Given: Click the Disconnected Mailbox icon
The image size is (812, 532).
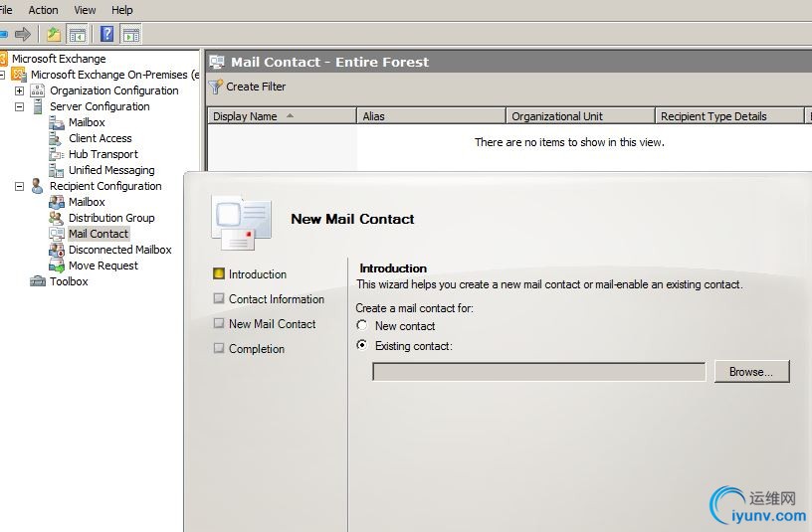Looking at the screenshot, I should [x=57, y=250].
